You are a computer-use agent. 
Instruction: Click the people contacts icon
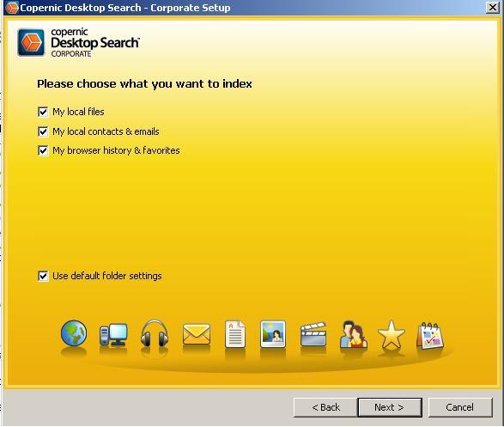tap(353, 334)
